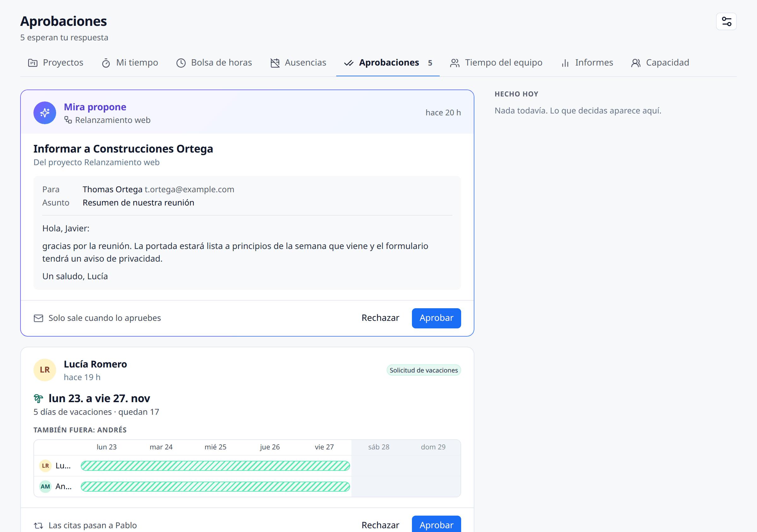
Task: Click the Mira sparkle avatar icon
Action: click(x=45, y=113)
